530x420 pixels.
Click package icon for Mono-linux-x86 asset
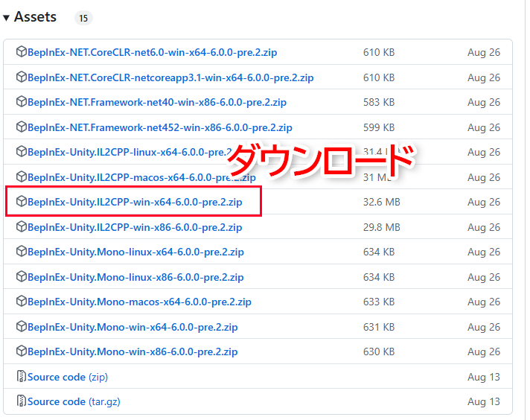tap(22, 277)
